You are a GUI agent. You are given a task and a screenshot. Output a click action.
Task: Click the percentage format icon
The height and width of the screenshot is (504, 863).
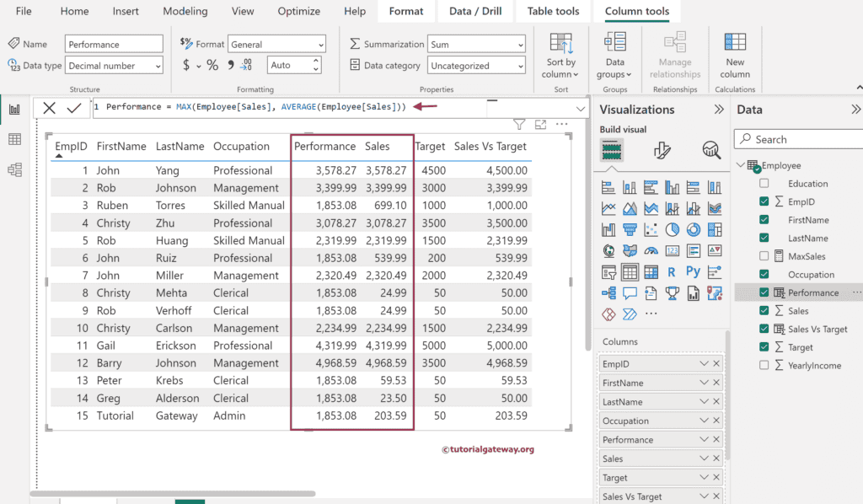pyautogui.click(x=212, y=65)
